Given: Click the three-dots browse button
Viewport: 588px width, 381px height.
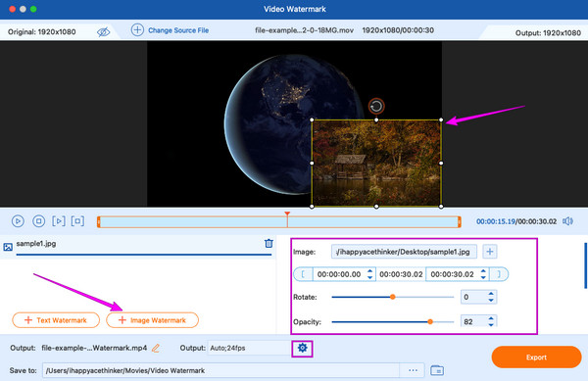Looking at the screenshot, I should coord(413,370).
